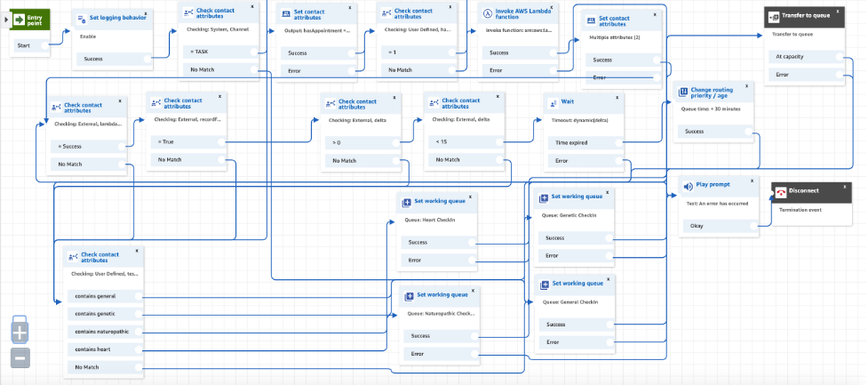The width and height of the screenshot is (868, 385).
Task: Close the Change routing priority / age block
Action: click(747, 86)
